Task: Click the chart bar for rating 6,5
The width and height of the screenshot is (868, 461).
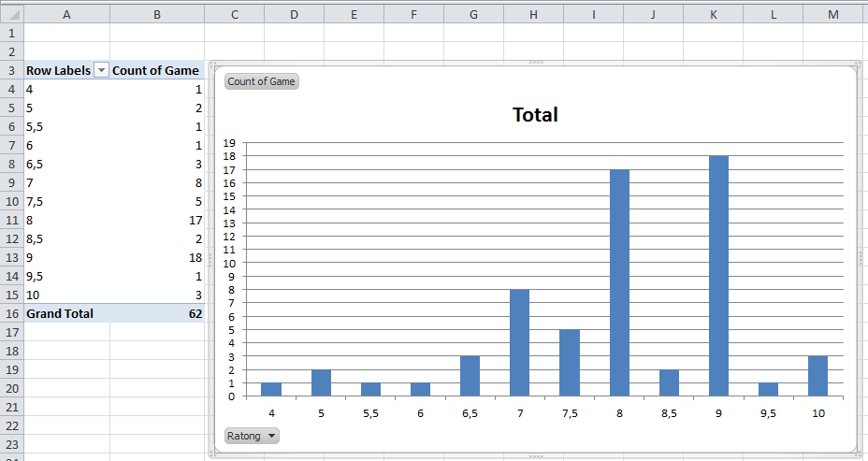Action: pyautogui.click(x=470, y=376)
